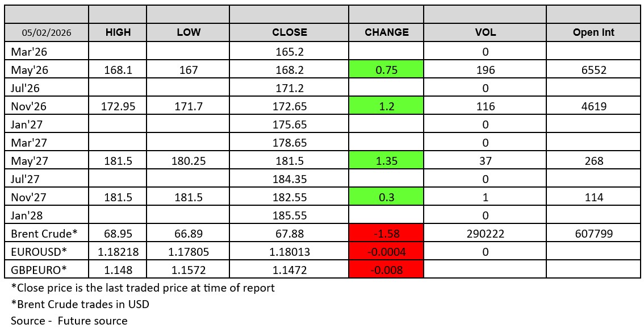Click the May'26 open interest 6552
The width and height of the screenshot is (644, 328).
pos(593,70)
